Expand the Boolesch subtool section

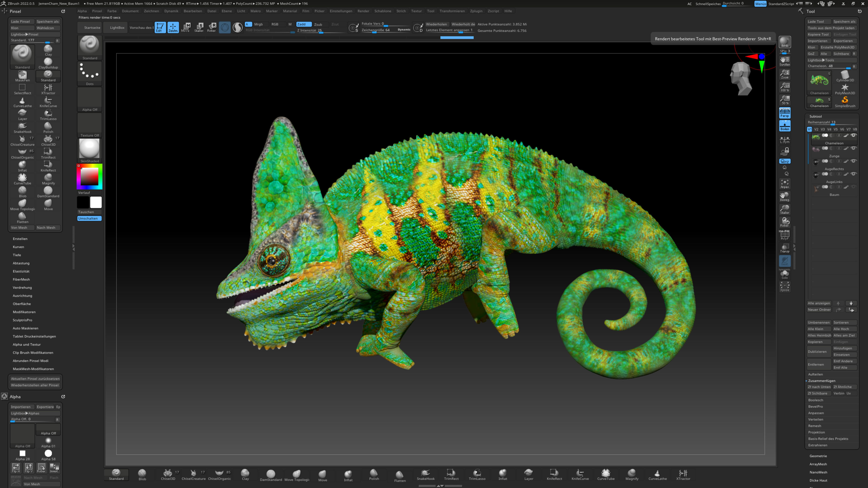815,400
